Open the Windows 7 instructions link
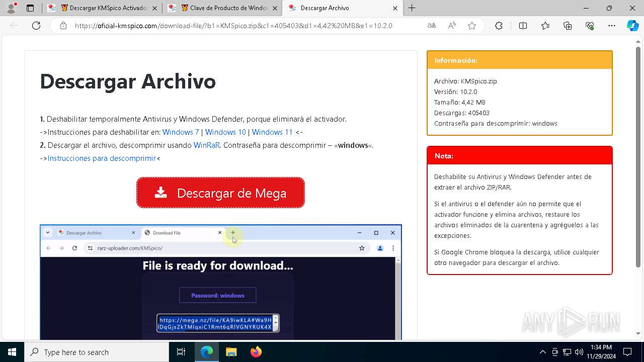The width and height of the screenshot is (644, 362). point(181,132)
